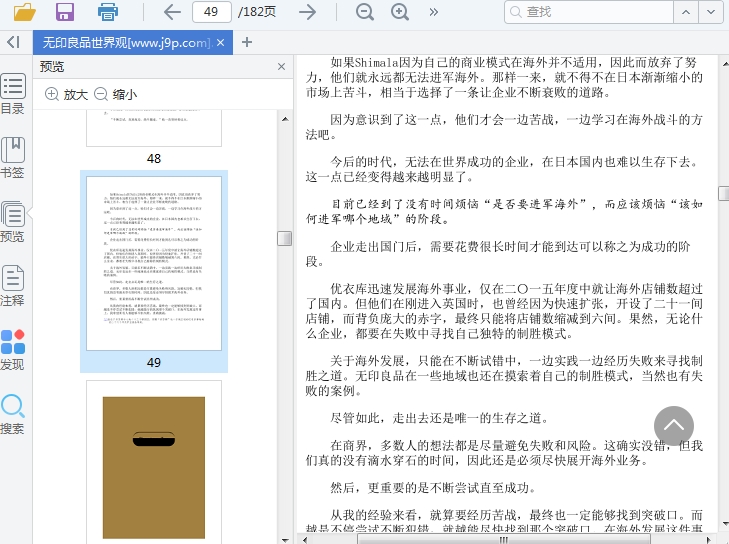Zoom out with the magnifier minus icon

click(x=365, y=12)
